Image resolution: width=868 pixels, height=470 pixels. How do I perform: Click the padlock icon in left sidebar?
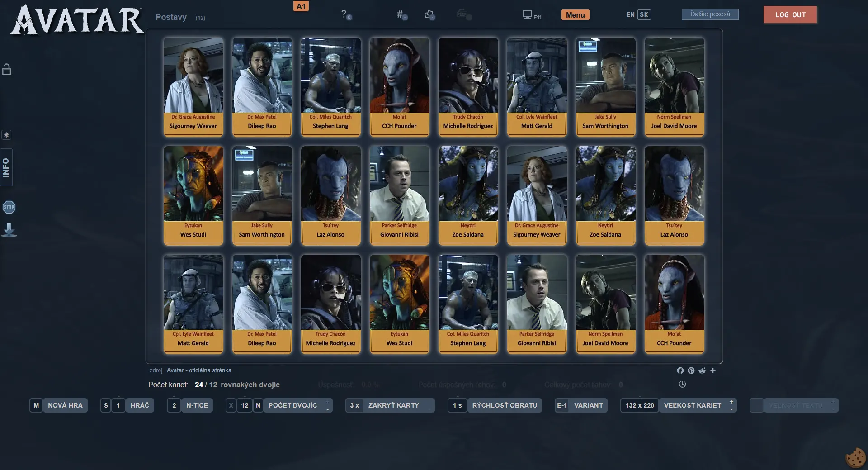[7, 69]
